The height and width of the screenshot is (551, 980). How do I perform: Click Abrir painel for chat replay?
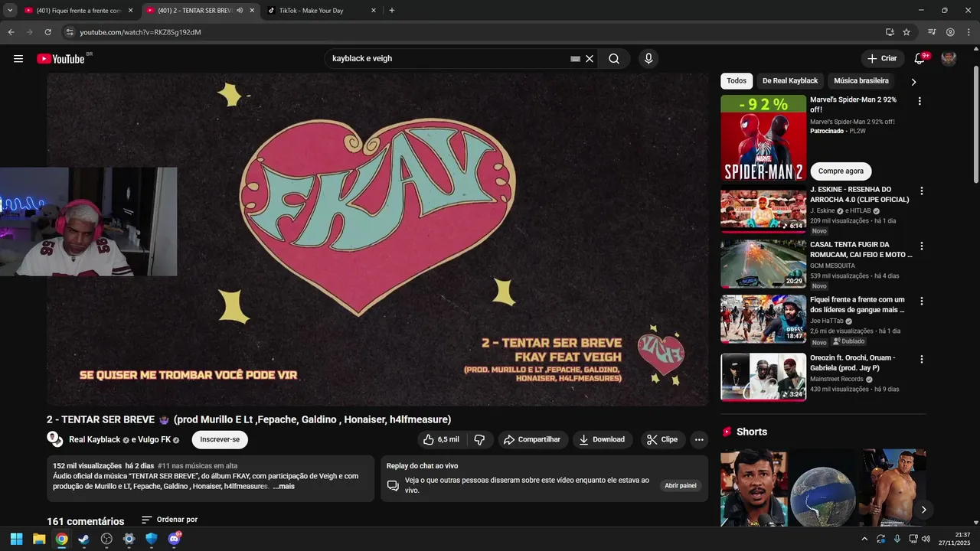[681, 485]
